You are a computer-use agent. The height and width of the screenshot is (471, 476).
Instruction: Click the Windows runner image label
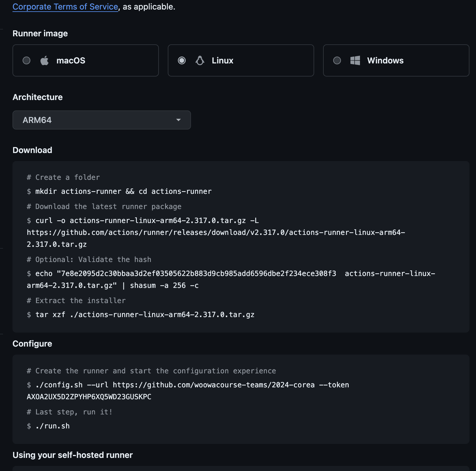(385, 60)
